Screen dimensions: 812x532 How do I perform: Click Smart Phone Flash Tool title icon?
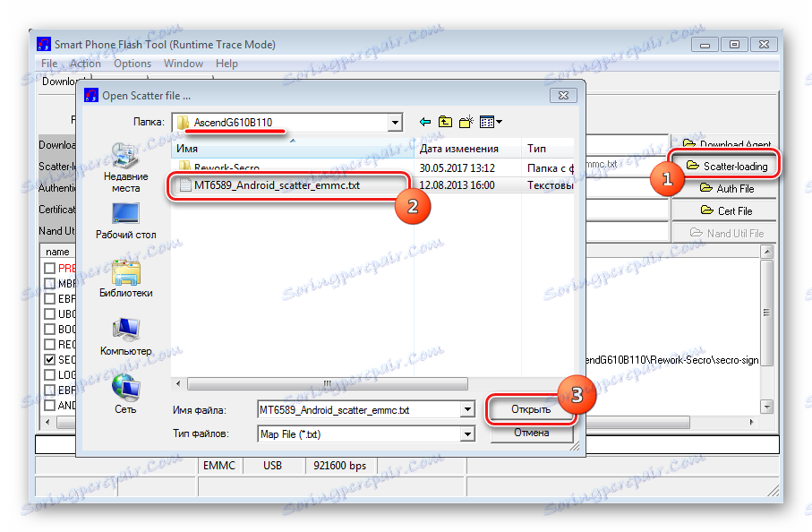44,44
